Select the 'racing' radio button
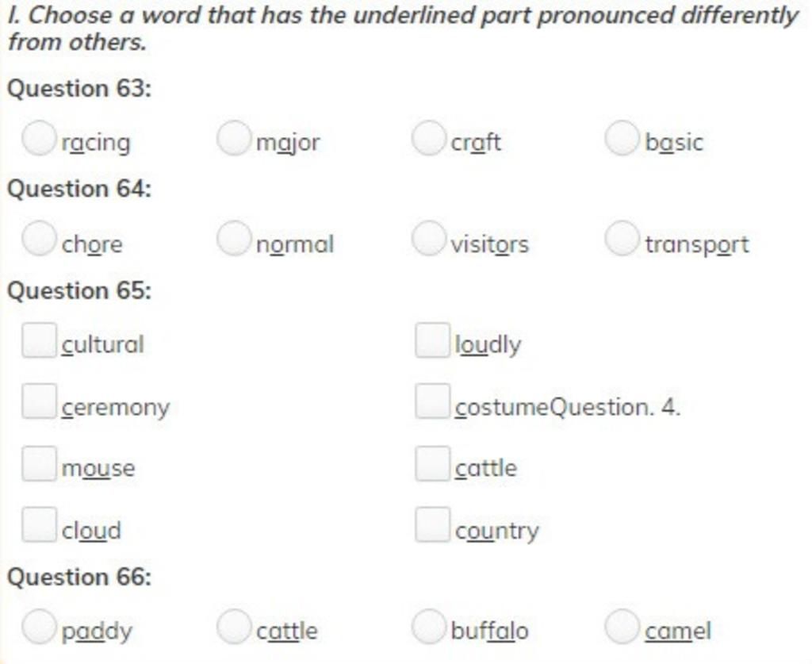The image size is (812, 664). point(39,138)
